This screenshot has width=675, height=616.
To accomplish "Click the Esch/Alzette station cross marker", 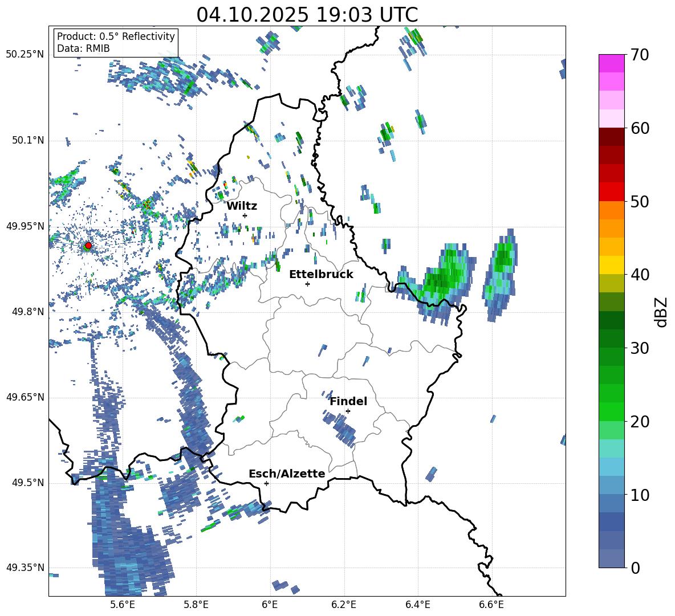I will click(266, 483).
